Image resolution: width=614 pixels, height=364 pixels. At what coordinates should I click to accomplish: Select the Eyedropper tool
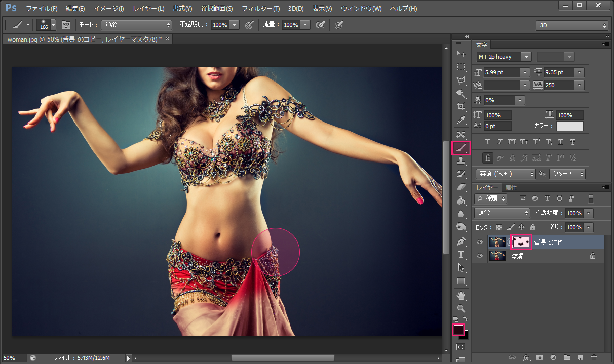point(461,120)
